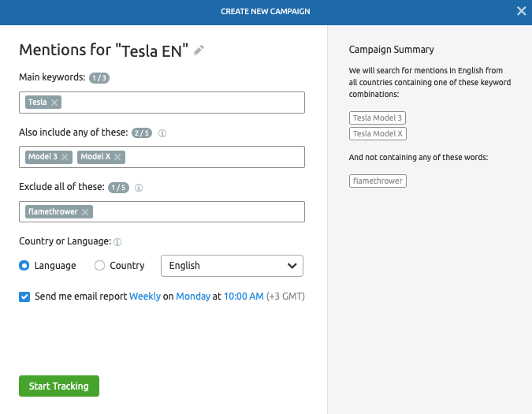532x414 pixels.
Task: Select the Language radio option
Action: (x=24, y=266)
